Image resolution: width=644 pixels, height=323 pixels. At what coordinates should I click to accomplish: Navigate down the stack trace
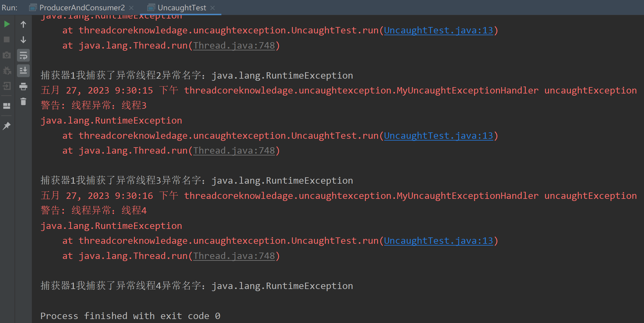pos(23,40)
